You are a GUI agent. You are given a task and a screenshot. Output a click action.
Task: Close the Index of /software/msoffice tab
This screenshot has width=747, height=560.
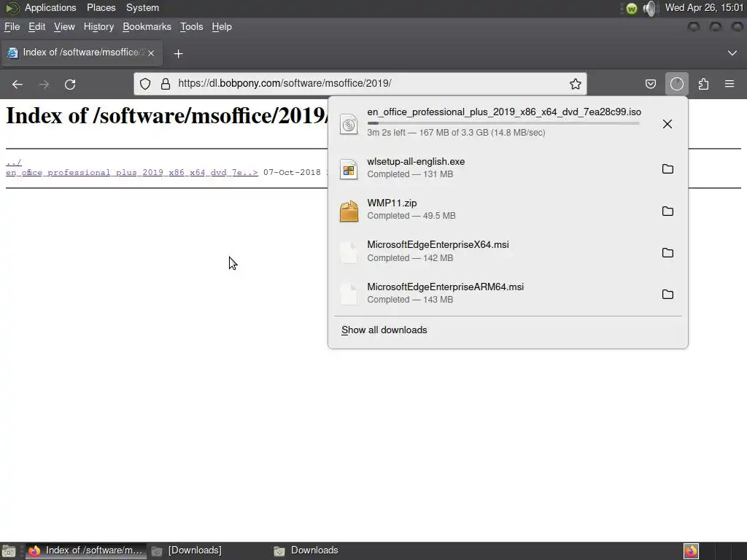point(151,53)
